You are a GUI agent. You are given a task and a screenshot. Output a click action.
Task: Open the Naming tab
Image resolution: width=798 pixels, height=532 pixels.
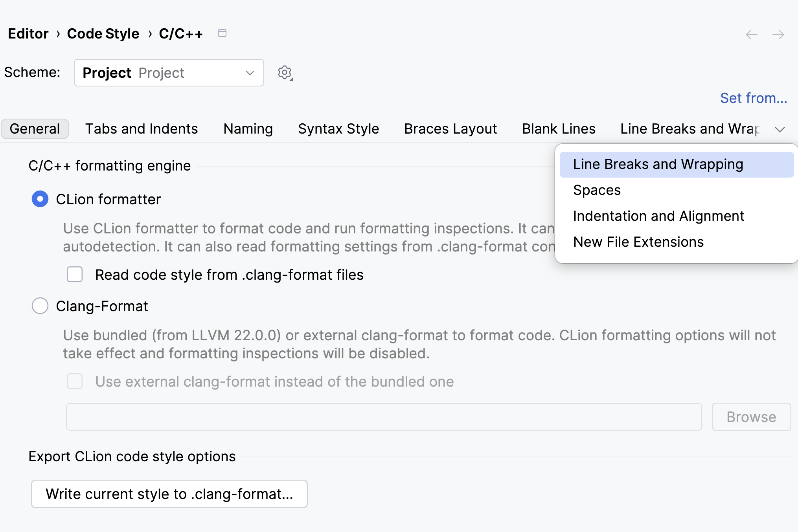(x=248, y=129)
